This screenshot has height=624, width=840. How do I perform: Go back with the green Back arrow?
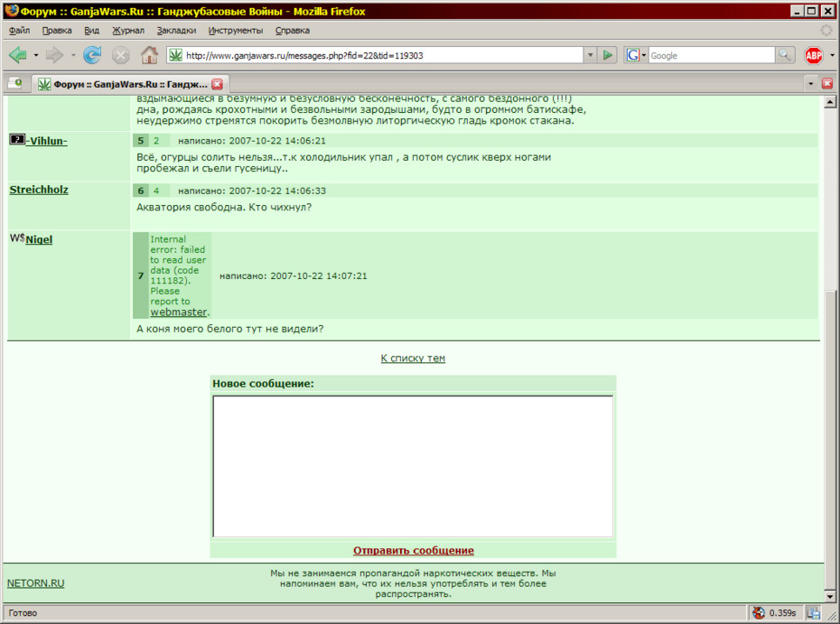[18, 54]
